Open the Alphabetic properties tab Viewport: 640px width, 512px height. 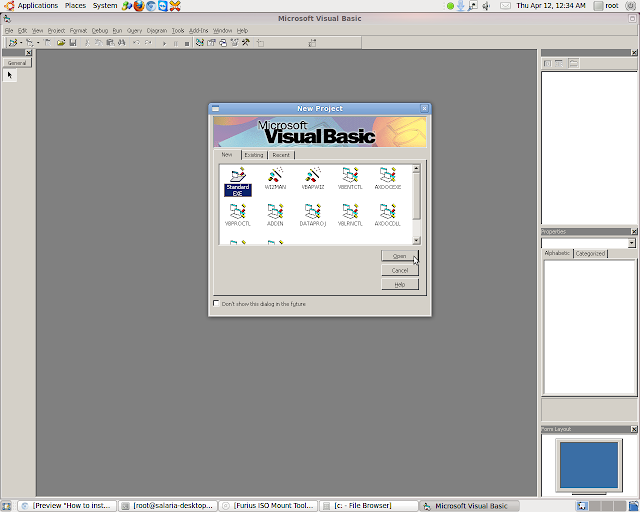[557, 253]
